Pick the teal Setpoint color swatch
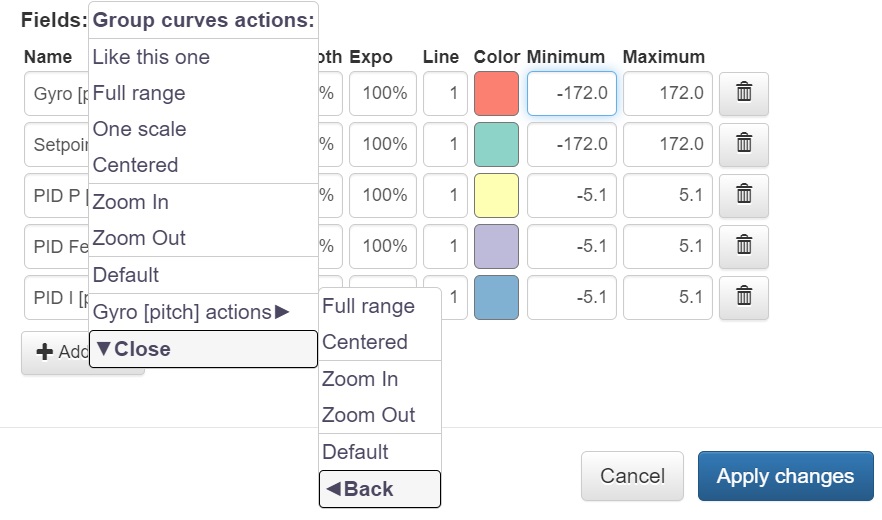Viewport: 882px width, 520px height. pyautogui.click(x=496, y=144)
